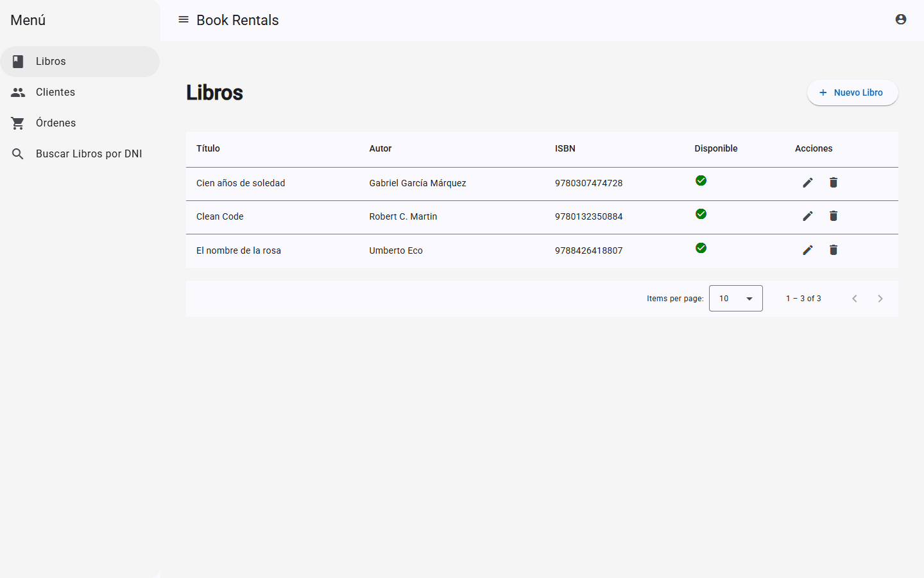This screenshot has width=924, height=578.
Task: Select Libros in the sidebar menu
Action: coord(80,62)
